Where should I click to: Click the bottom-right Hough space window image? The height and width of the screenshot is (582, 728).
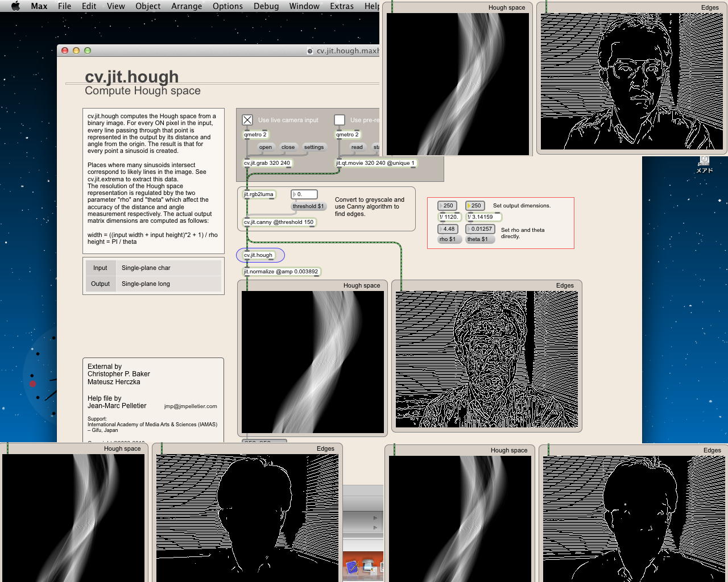pos(460,519)
